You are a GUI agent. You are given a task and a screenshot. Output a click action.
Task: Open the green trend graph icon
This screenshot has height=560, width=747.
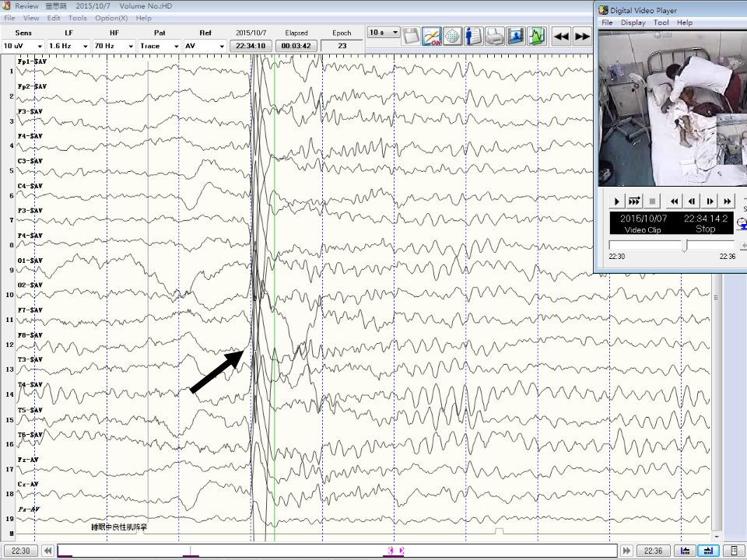(537, 37)
